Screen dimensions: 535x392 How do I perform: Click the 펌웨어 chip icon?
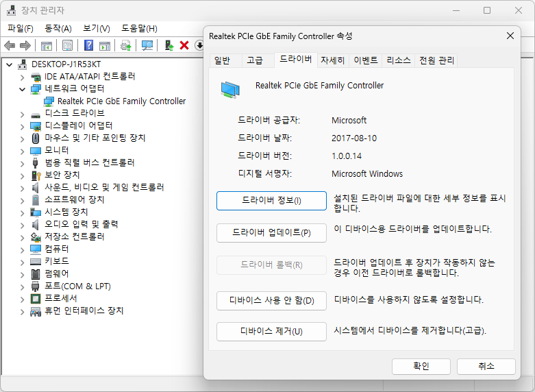click(x=36, y=274)
